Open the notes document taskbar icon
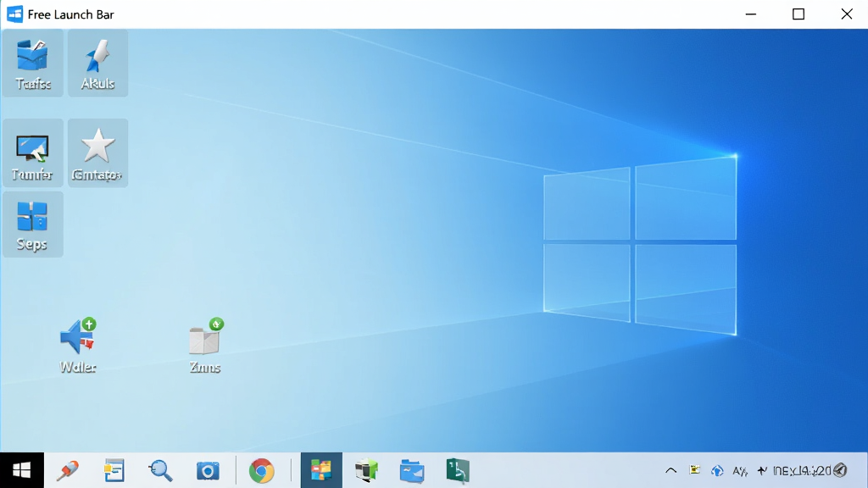Screen dimensions: 868x488 (x=114, y=470)
